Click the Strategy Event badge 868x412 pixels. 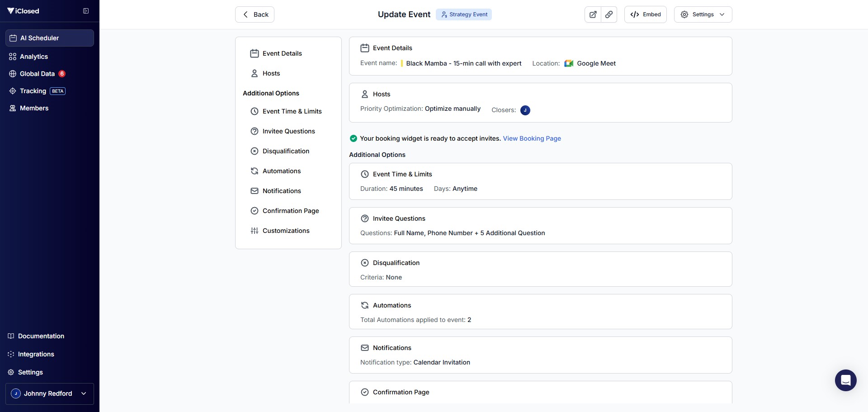point(464,14)
